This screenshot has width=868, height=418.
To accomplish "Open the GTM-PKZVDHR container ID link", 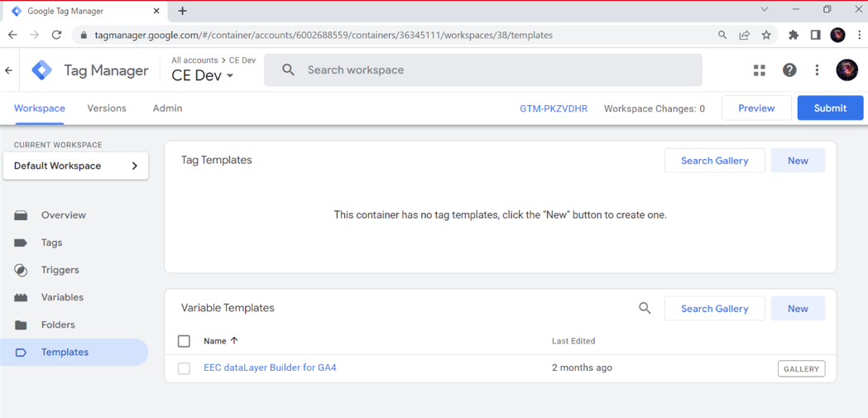I will pyautogui.click(x=554, y=108).
